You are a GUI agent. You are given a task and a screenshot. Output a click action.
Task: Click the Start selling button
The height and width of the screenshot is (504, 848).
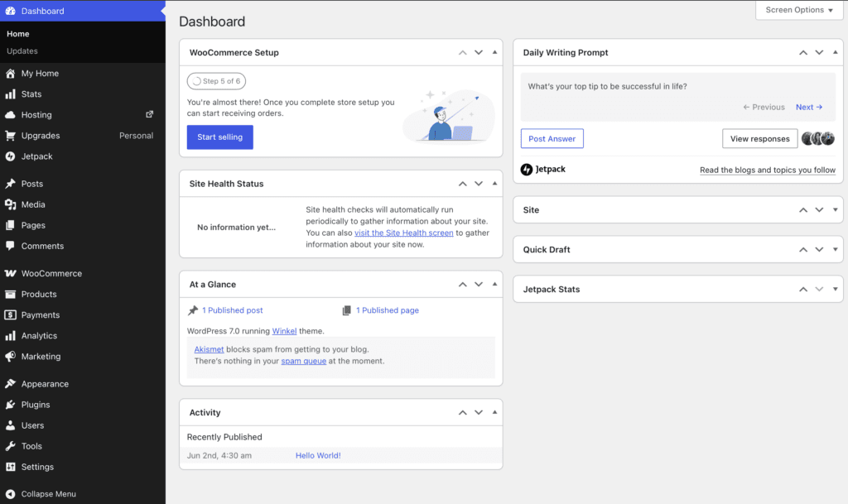[x=220, y=137]
